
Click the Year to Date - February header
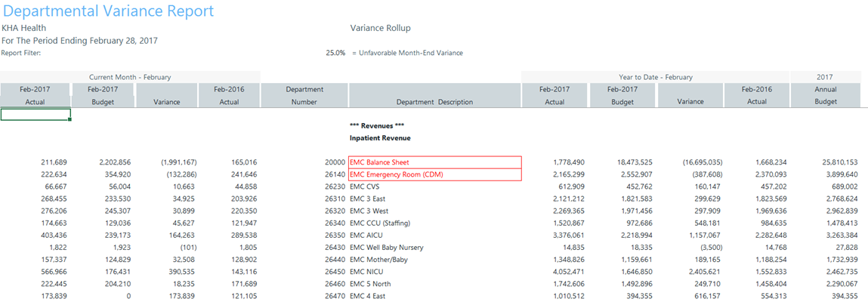pyautogui.click(x=655, y=77)
